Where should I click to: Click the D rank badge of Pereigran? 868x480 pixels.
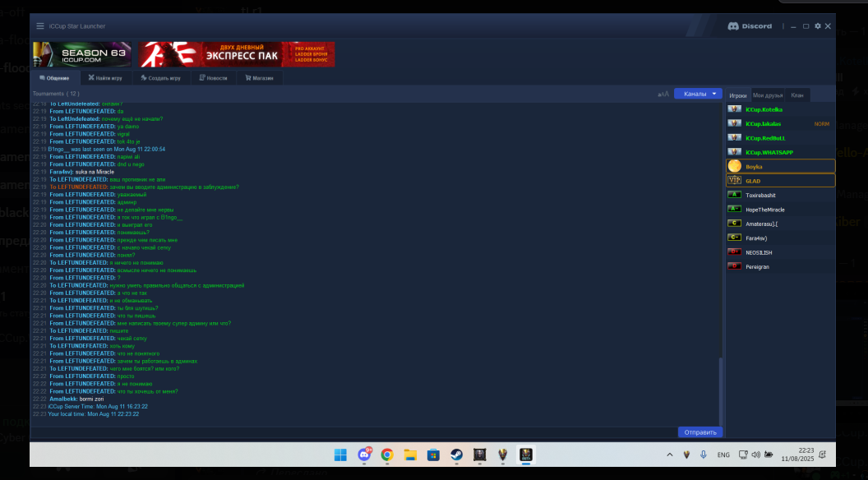point(734,266)
